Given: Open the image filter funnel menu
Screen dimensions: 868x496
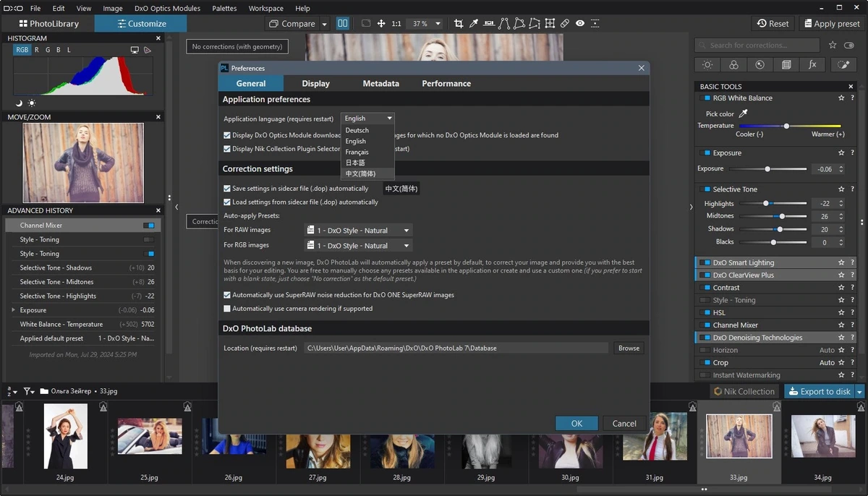Looking at the screenshot, I should coord(29,391).
